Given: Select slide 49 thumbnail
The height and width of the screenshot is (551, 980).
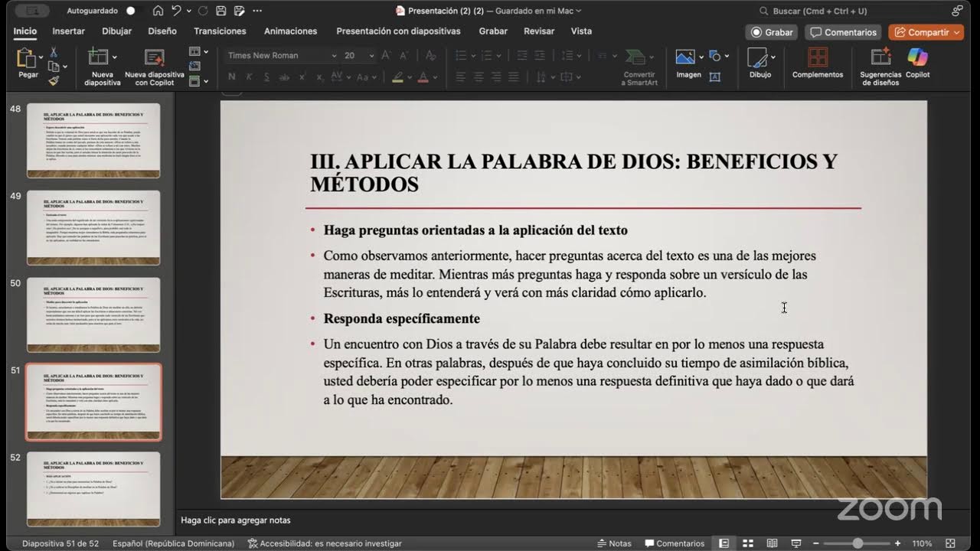Looking at the screenshot, I should 93,228.
